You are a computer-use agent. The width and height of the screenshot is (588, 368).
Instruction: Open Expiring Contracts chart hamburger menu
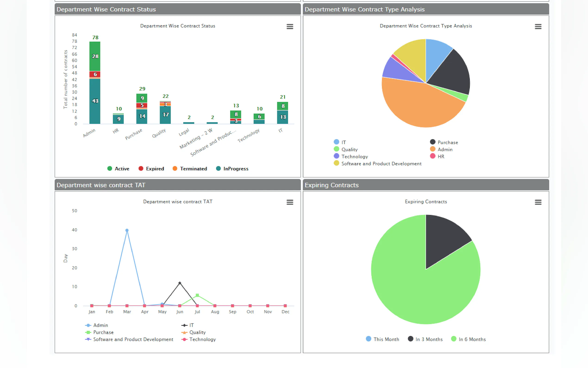(x=538, y=202)
